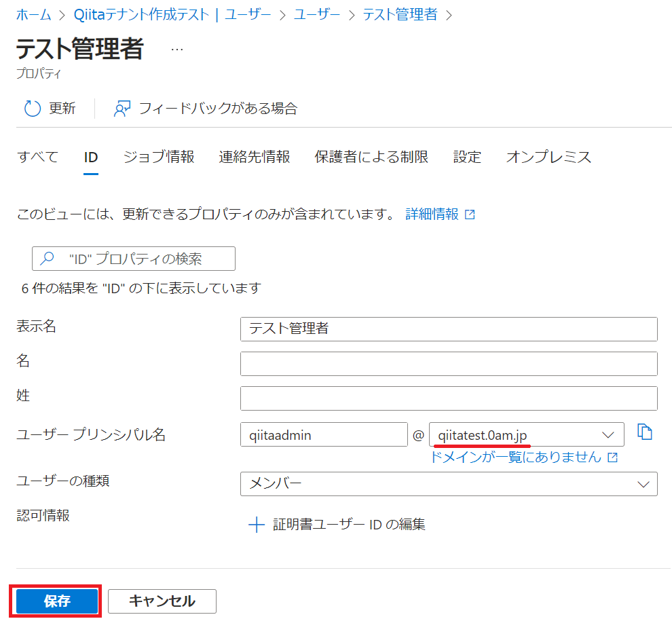The width and height of the screenshot is (672, 638).
Task: Open the second ユーザー breadcrumb
Action: click(317, 14)
